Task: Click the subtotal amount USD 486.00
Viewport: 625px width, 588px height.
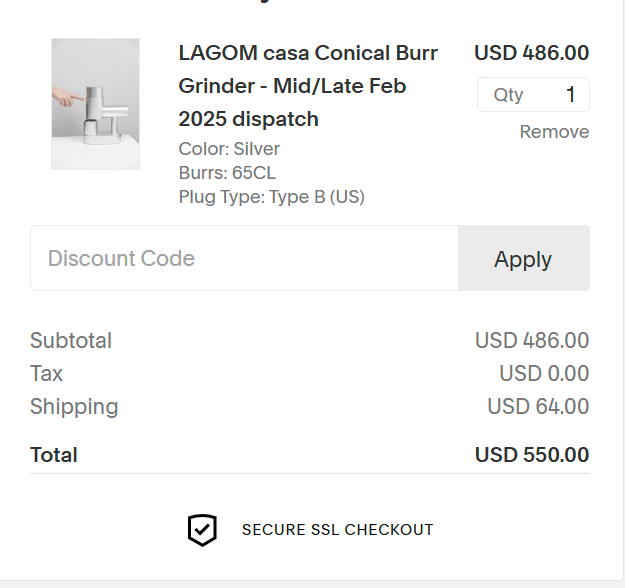Action: click(532, 340)
